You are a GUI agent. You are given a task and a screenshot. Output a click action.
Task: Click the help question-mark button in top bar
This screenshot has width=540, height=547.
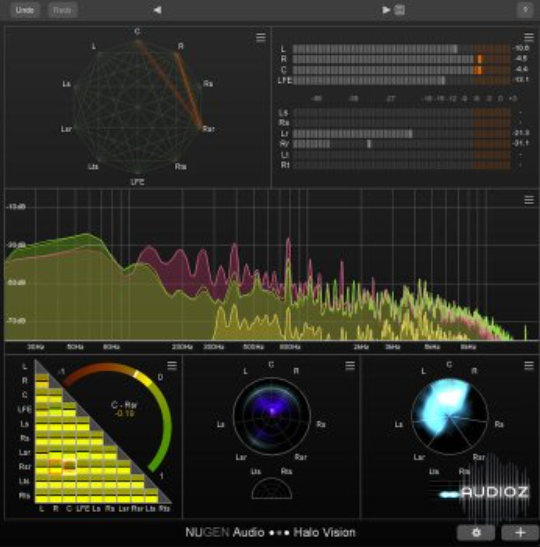(525, 10)
